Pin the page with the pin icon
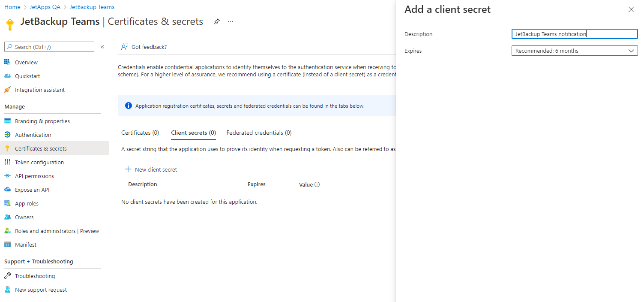 click(217, 21)
